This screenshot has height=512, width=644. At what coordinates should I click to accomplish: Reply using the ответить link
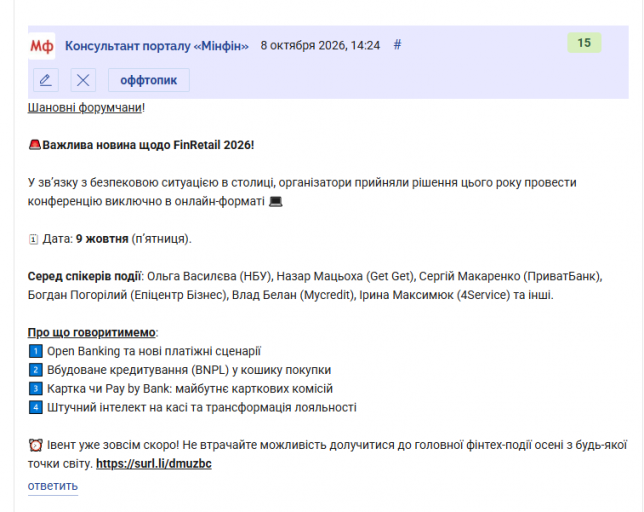53,486
